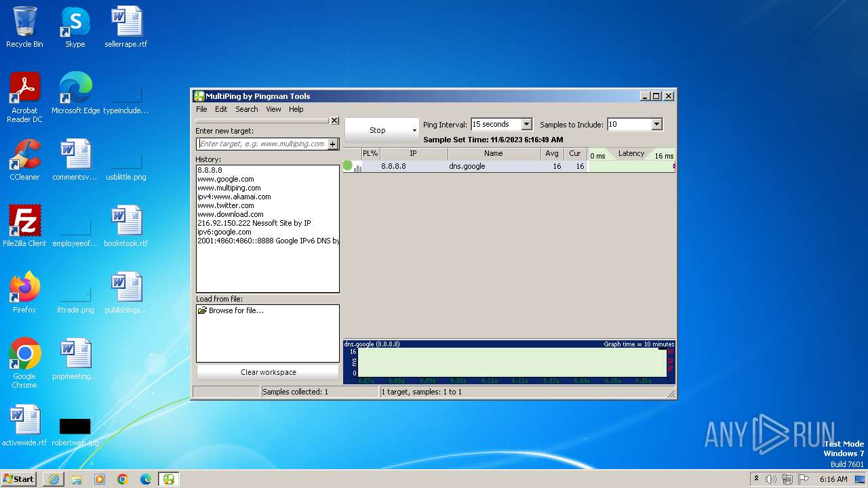Open CCleaner desktop shortcut

[25, 160]
